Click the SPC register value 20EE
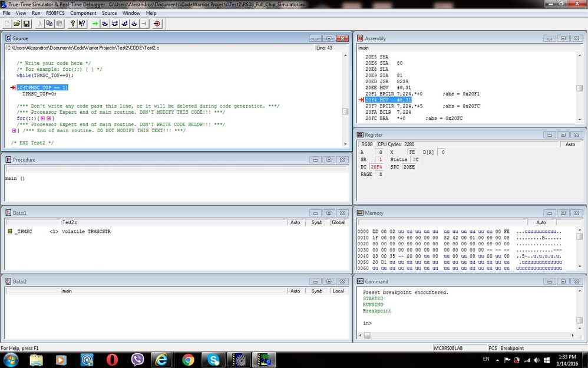 pyautogui.click(x=409, y=167)
